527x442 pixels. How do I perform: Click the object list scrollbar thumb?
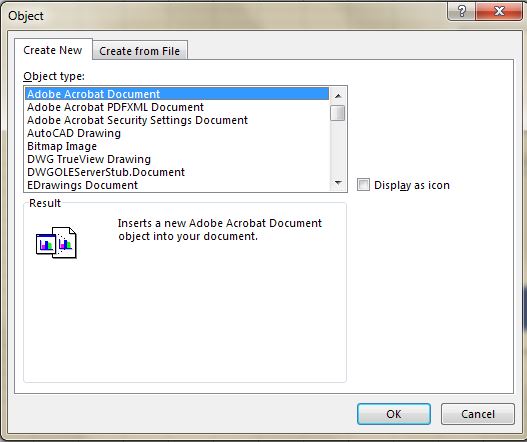(338, 113)
